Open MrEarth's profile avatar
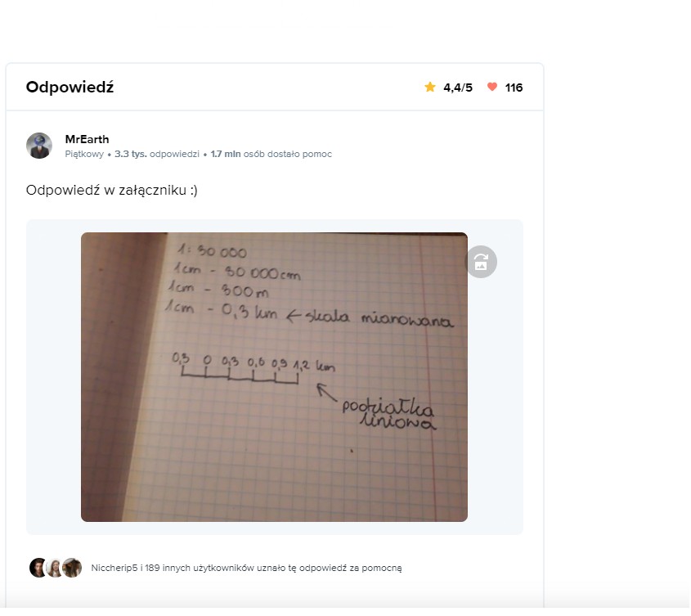691x616 pixels. tap(39, 146)
